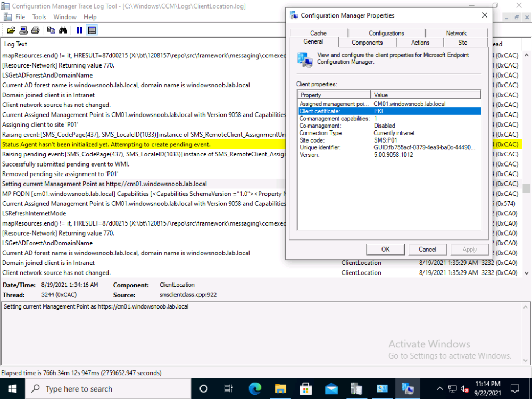
Task: Click the log list vertical scrollbar thumb
Action: click(526, 188)
